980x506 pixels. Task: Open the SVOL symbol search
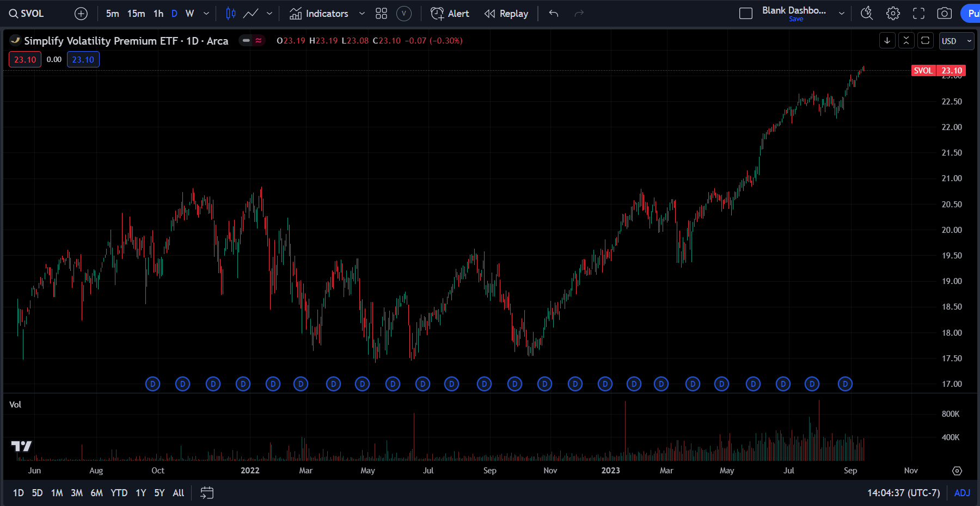coord(27,14)
